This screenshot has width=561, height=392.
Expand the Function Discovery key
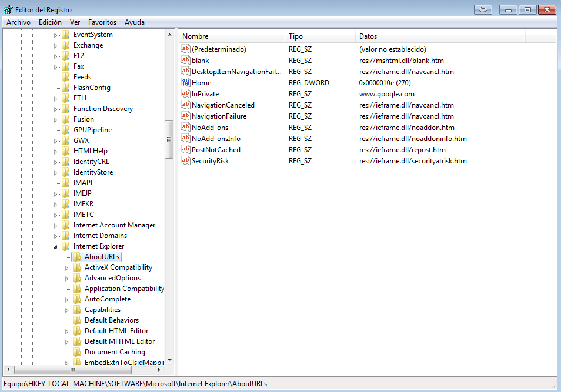point(55,109)
